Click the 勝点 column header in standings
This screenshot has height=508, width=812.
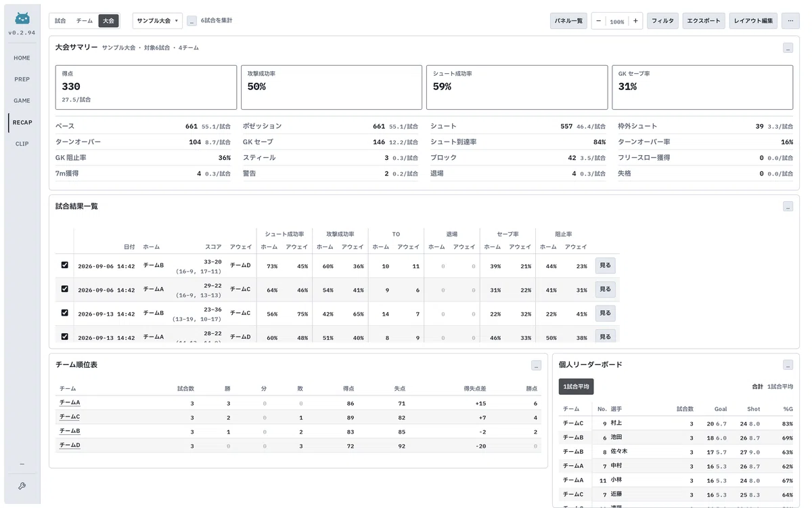coord(531,389)
